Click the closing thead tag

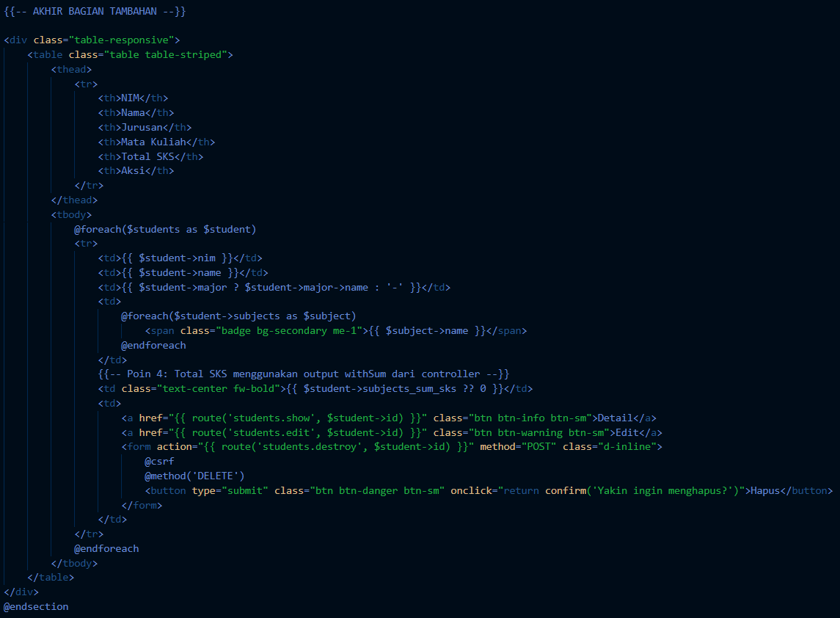coord(75,200)
